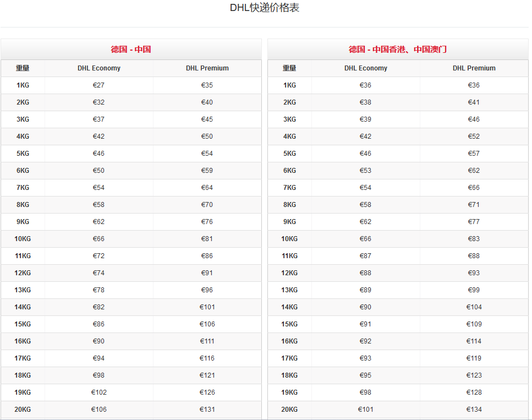
Task: Click the '15KG' weight label in 香港、澳门 table
Action: click(x=289, y=324)
